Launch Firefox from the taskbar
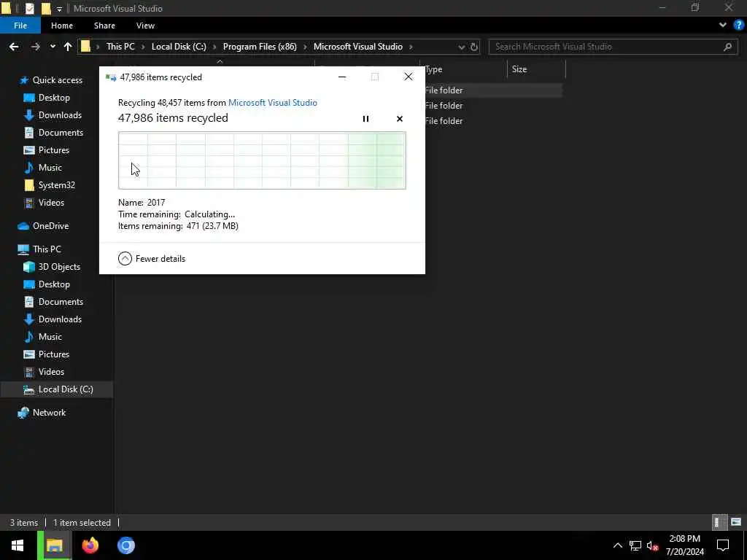The image size is (747, 560). pyautogui.click(x=90, y=545)
